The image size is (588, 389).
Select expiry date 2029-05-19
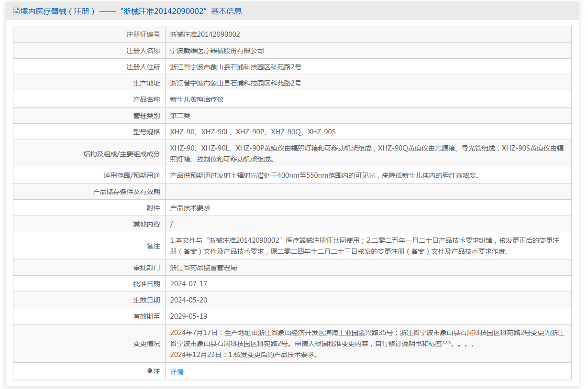pos(189,316)
